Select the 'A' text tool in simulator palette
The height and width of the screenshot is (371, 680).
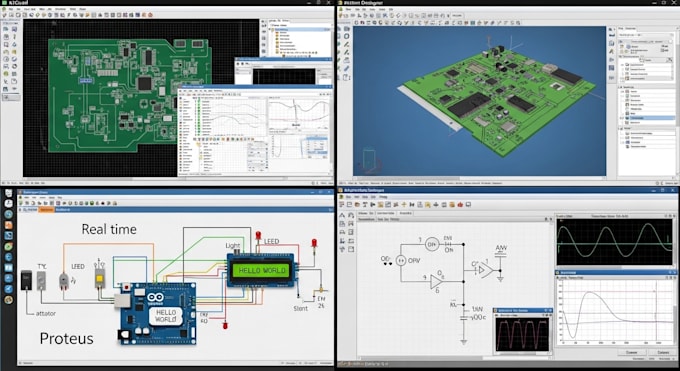pyautogui.click(x=342, y=215)
